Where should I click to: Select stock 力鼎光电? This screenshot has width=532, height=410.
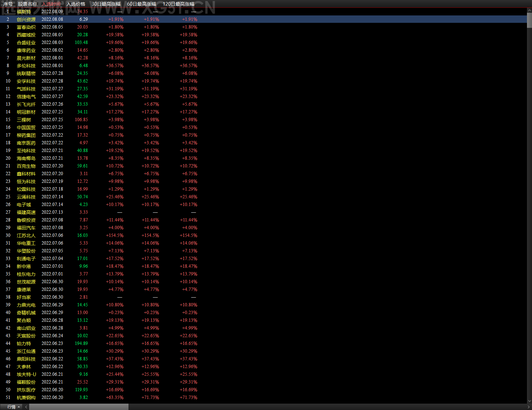click(x=26, y=305)
